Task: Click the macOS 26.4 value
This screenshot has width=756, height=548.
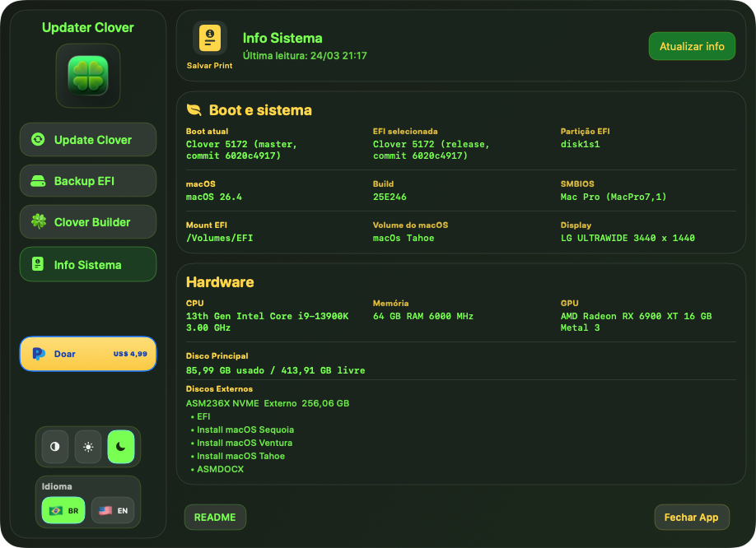Action: (x=214, y=197)
